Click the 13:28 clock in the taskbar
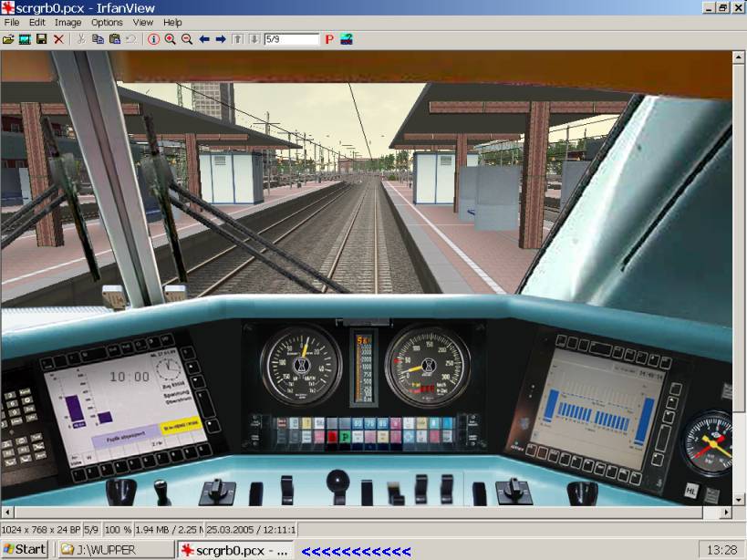Image resolution: width=747 pixels, height=560 pixels. coord(721,550)
